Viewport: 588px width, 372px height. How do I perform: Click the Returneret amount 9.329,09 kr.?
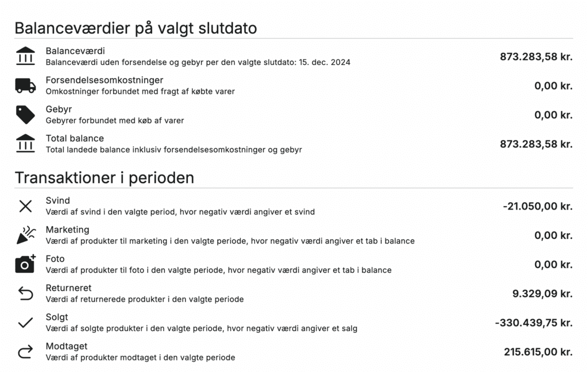(x=542, y=294)
